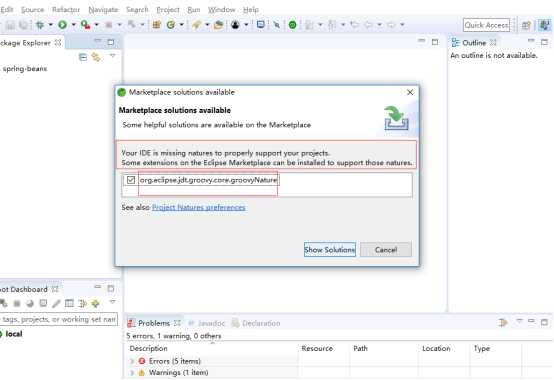This screenshot has height=380, width=554.
Task: Click the Boot Dashboard tags filter field
Action: click(x=58, y=319)
